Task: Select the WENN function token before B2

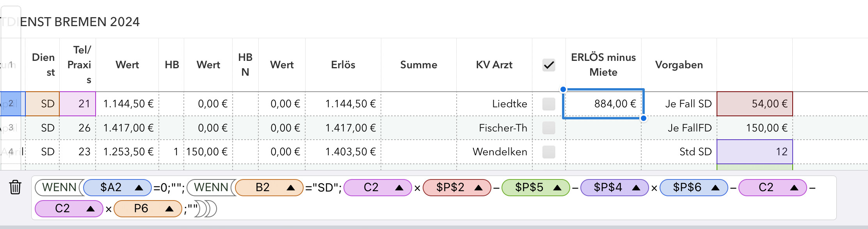Action: point(211,188)
